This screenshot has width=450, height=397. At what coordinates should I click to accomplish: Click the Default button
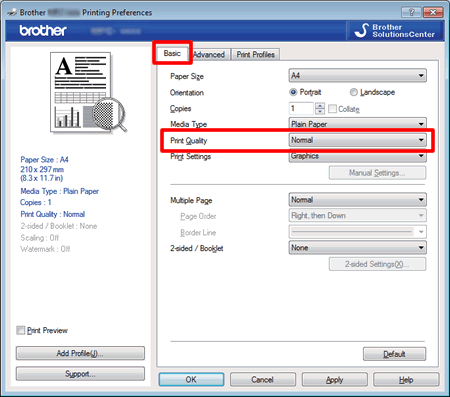[394, 354]
